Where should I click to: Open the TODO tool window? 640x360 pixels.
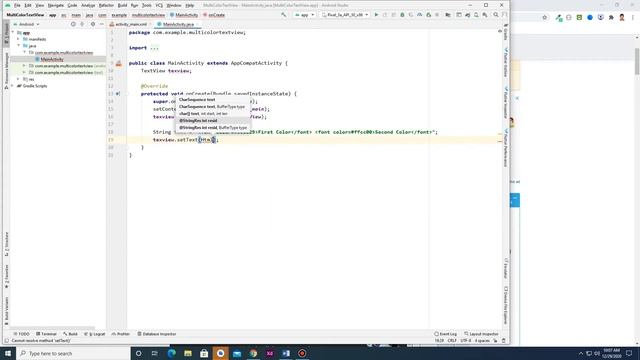tap(22, 334)
